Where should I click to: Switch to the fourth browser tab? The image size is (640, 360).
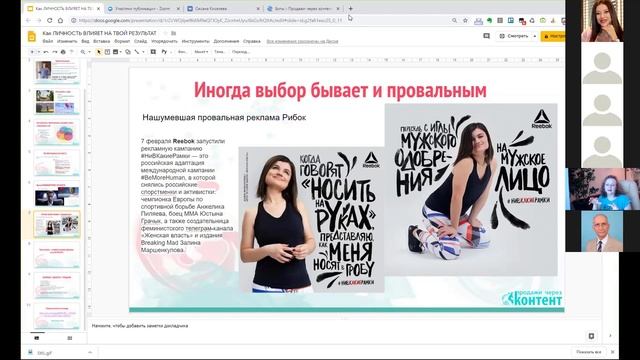pyautogui.click(x=302, y=8)
